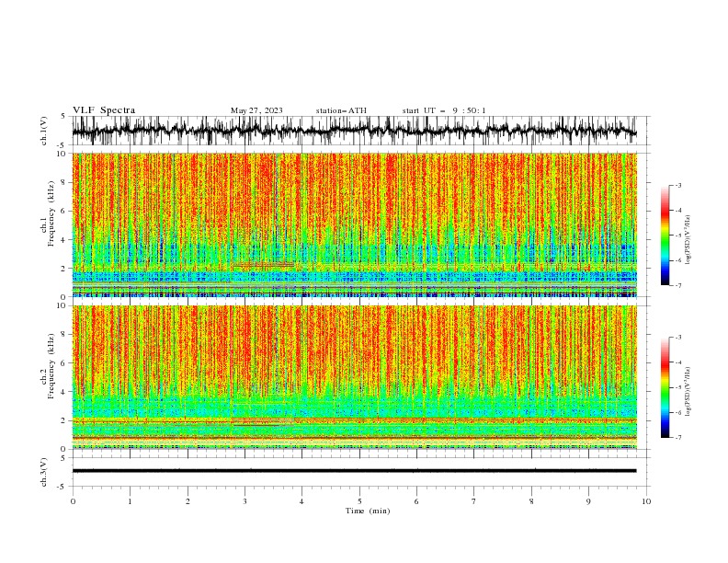Click the "VLF Spectra" title text

[104, 110]
